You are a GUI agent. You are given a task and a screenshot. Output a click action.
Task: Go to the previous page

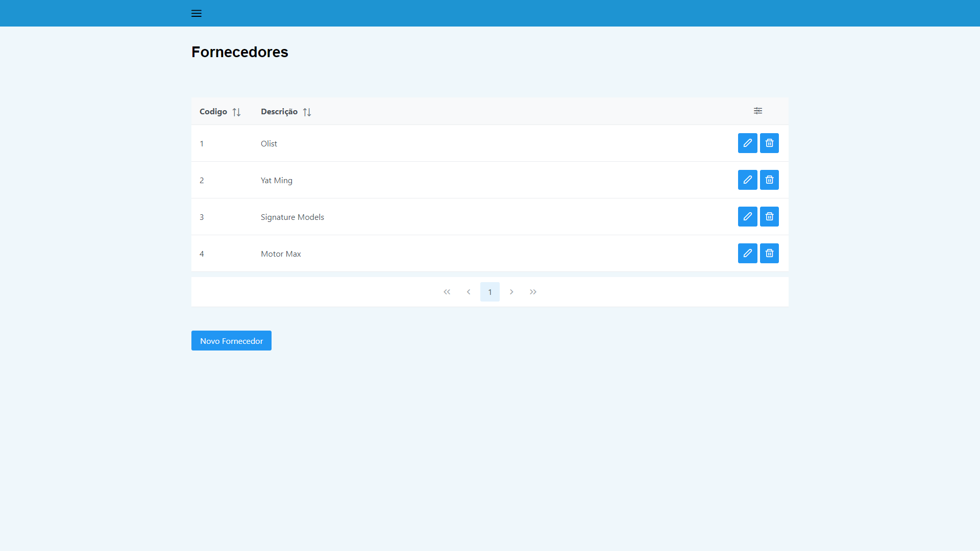pos(469,292)
